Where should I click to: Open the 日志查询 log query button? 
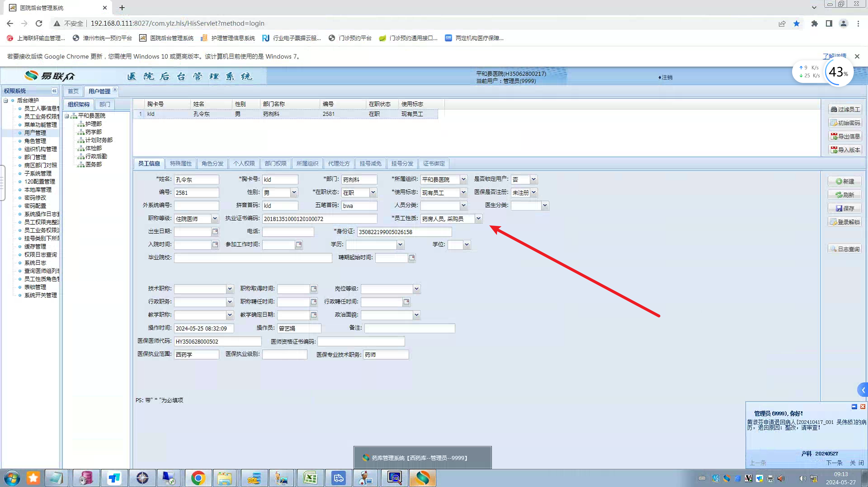coord(845,249)
